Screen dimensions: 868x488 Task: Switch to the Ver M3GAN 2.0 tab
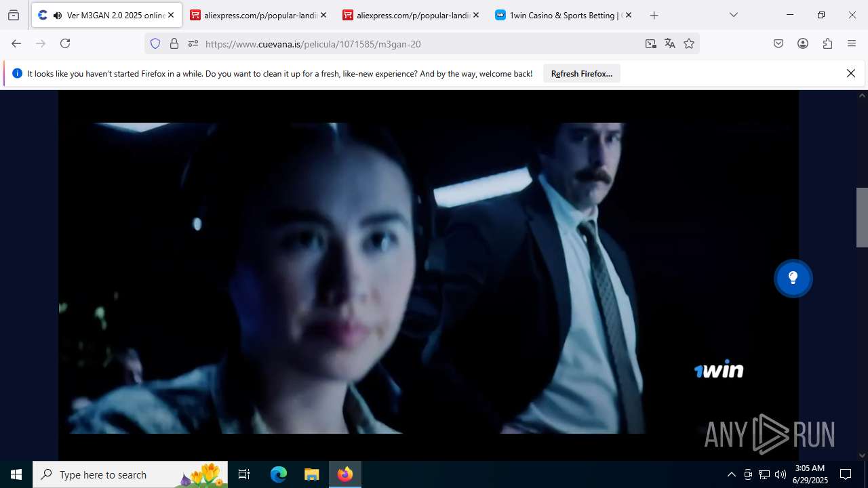pos(106,15)
